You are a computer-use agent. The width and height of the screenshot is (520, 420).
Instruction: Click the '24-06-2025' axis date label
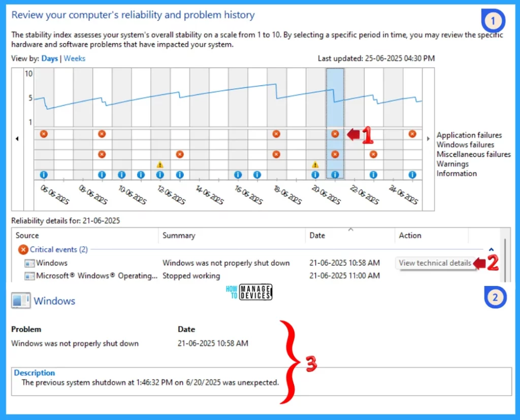point(403,195)
